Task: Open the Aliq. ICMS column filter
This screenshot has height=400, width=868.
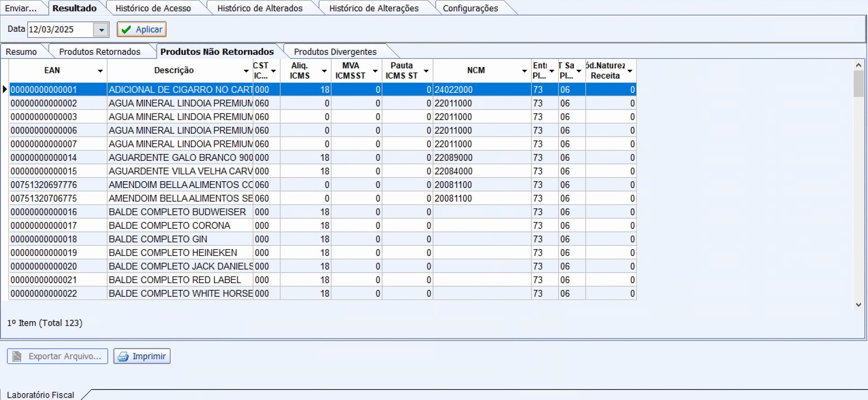Action: tap(324, 71)
